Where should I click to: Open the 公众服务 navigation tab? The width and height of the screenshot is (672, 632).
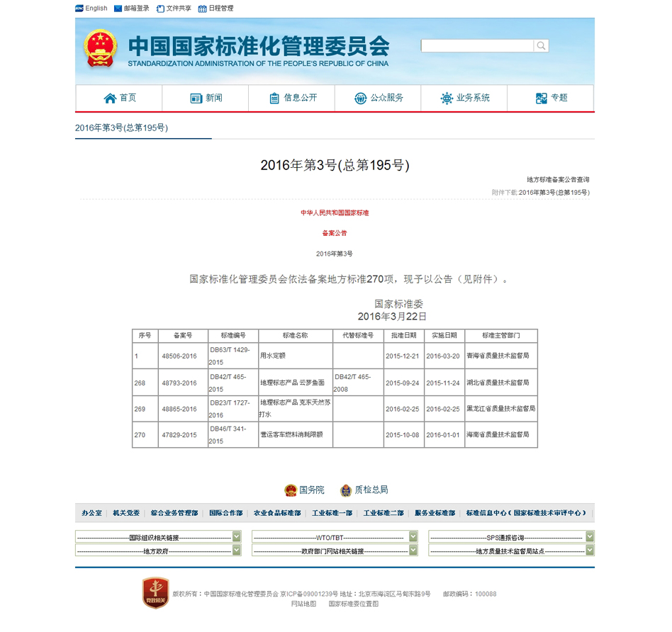tap(378, 98)
